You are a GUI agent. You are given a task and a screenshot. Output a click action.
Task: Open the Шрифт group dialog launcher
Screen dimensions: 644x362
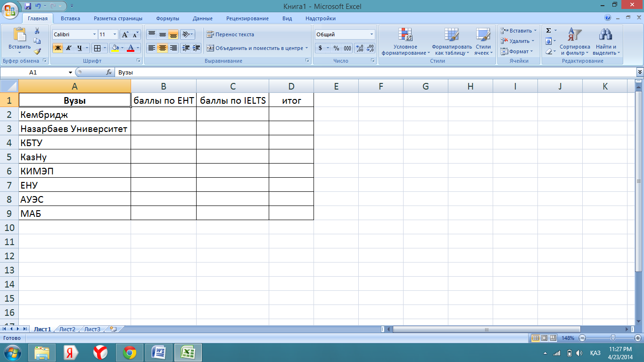point(139,61)
